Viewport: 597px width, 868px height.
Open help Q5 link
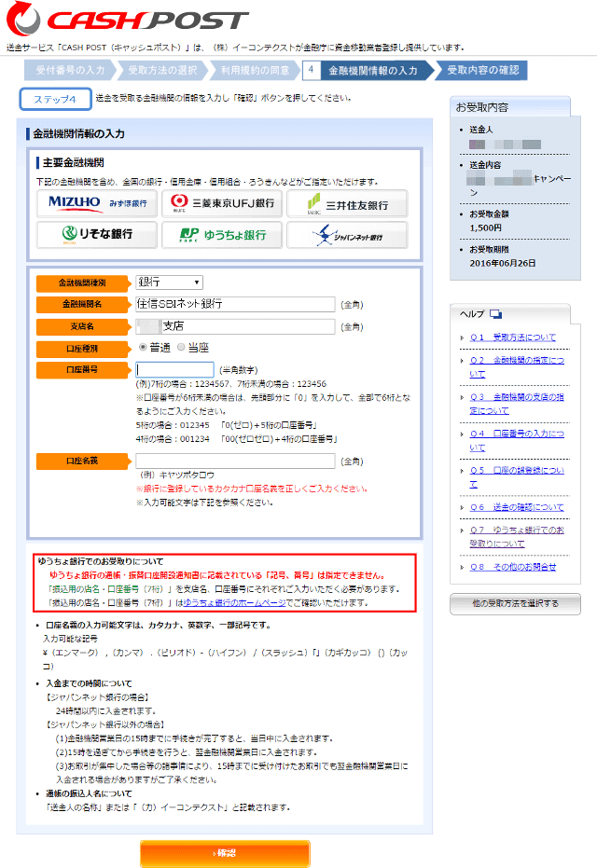pyautogui.click(x=517, y=477)
